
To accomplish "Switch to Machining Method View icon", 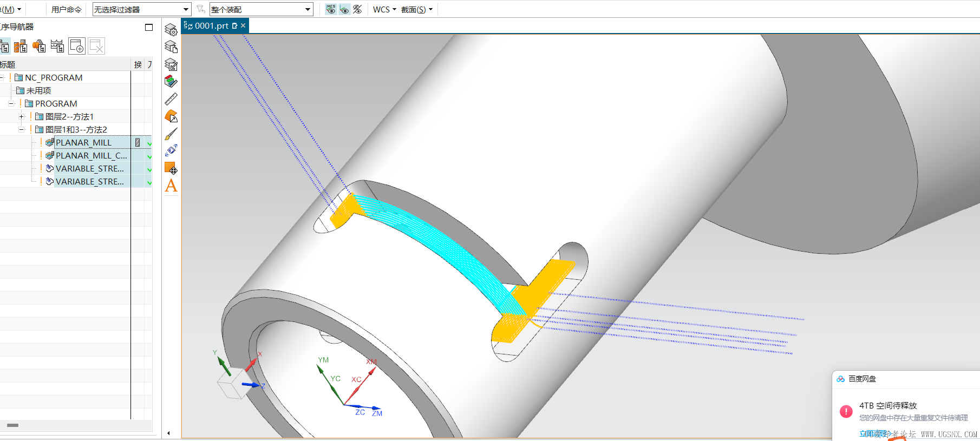I will (57, 47).
